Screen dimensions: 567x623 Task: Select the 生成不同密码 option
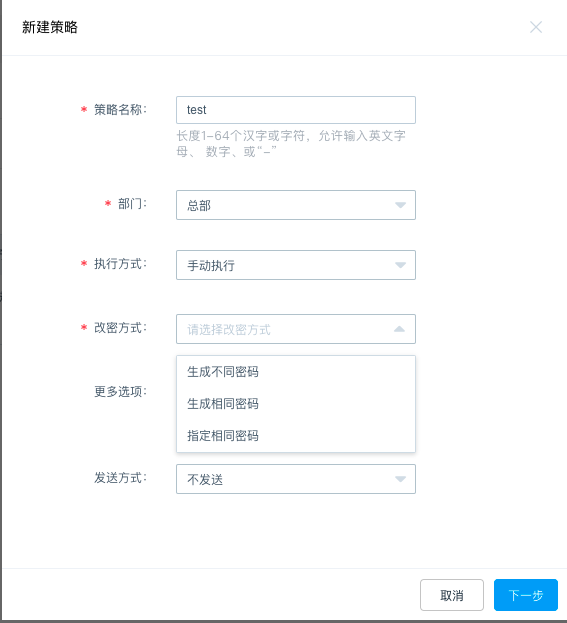click(x=296, y=372)
